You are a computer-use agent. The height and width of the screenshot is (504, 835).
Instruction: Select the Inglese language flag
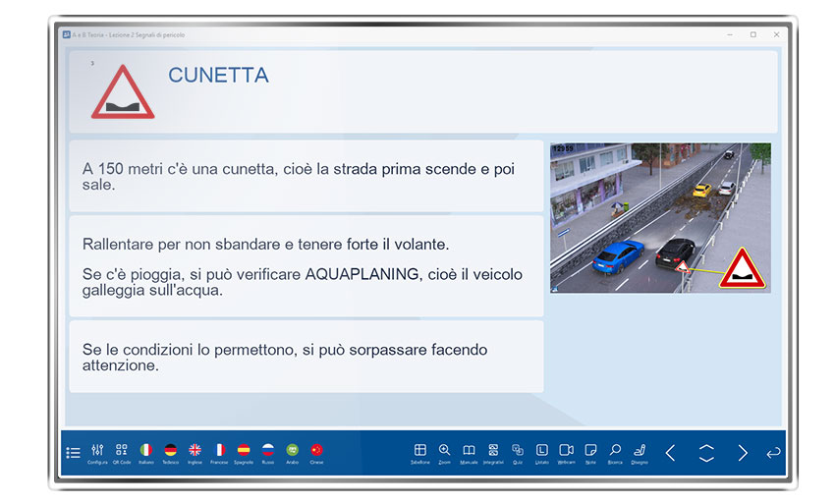click(x=195, y=450)
